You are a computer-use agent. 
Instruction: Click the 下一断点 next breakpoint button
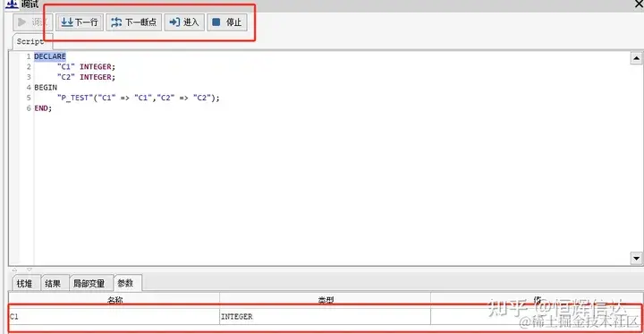[x=134, y=22]
